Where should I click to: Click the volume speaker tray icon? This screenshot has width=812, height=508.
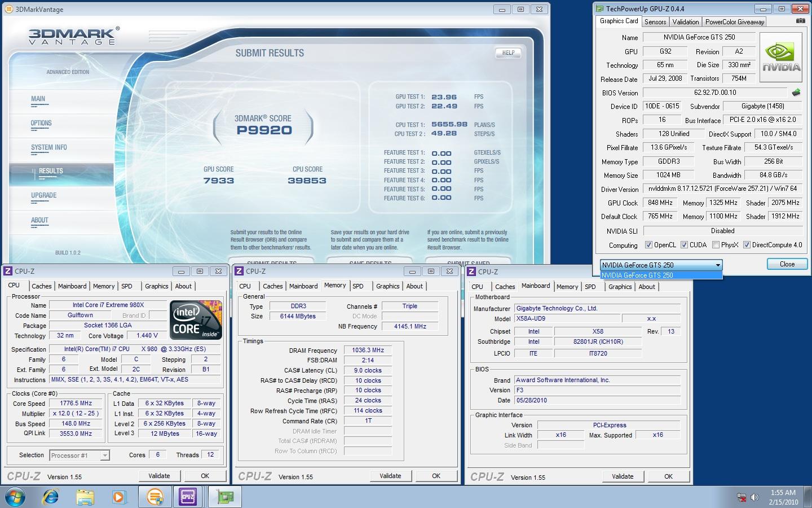754,497
